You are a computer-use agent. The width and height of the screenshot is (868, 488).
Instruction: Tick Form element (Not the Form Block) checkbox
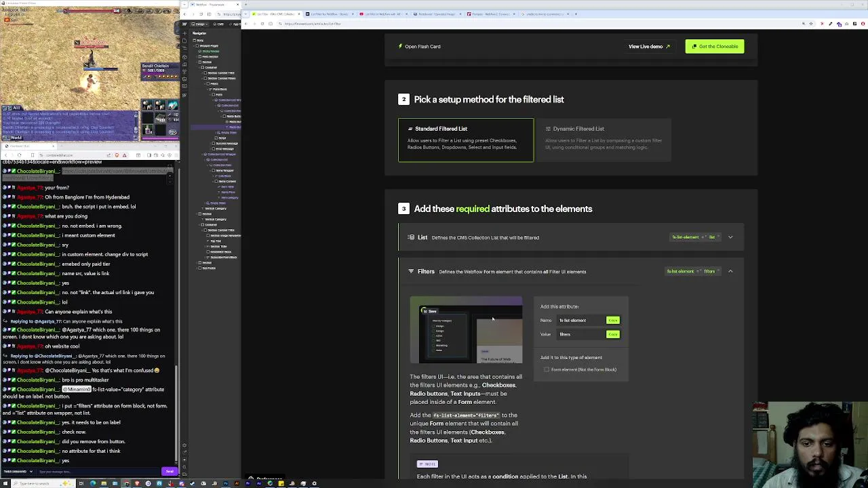(x=547, y=369)
